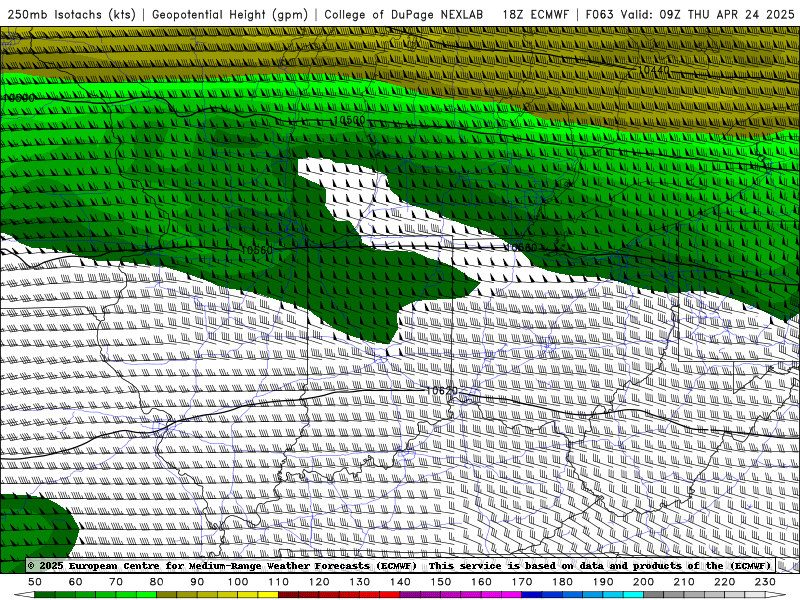Select the 210 label on the color bar
This screenshot has height=600, width=800.
click(684, 582)
